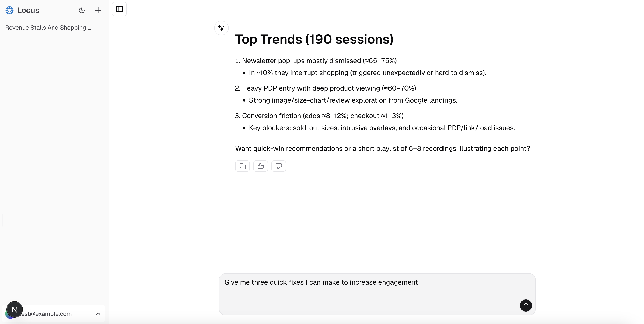Upvote the response with thumbs up
The height and width of the screenshot is (324, 644).
pyautogui.click(x=260, y=166)
